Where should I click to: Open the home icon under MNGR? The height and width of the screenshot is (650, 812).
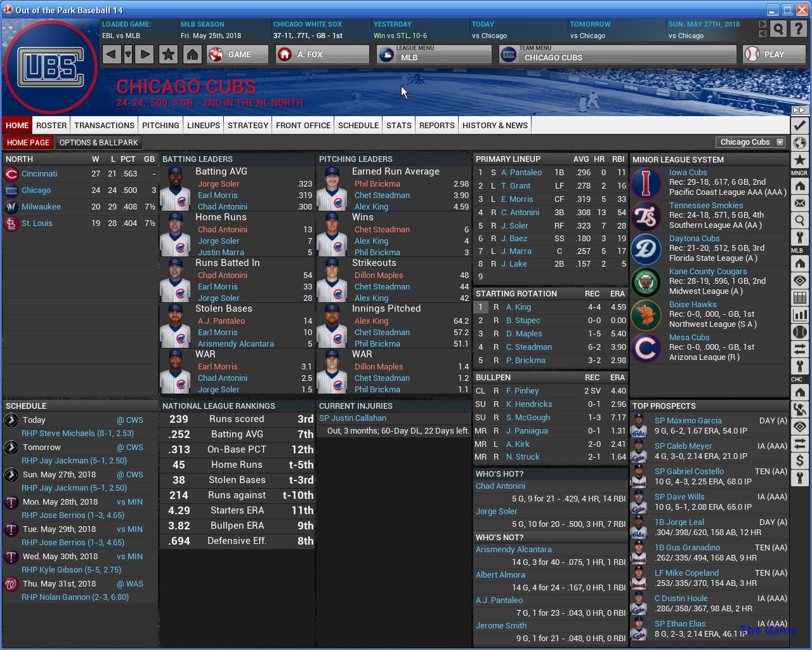pos(799,186)
